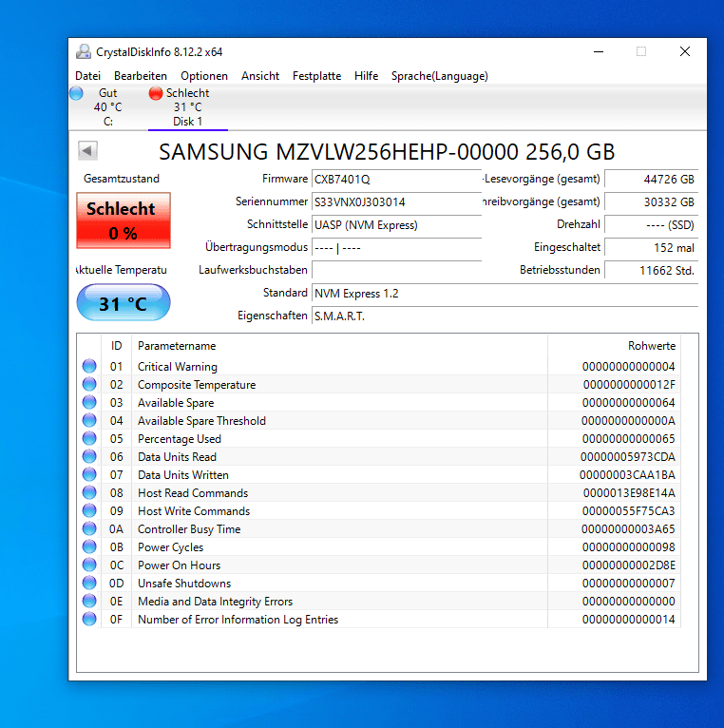The image size is (724, 728).
Task: Click status orb of Composite Temperature row
Action: pos(89,384)
